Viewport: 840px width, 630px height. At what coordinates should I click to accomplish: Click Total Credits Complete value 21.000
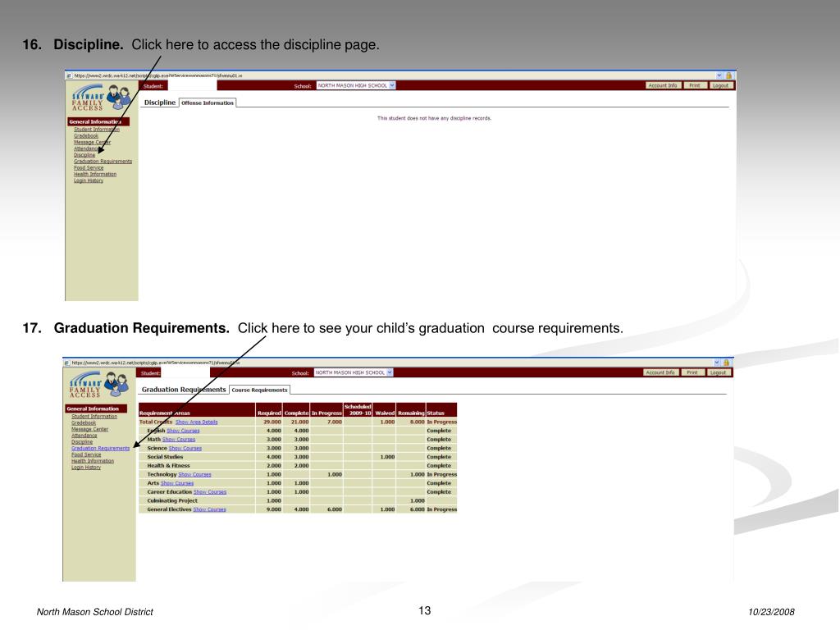coord(299,422)
